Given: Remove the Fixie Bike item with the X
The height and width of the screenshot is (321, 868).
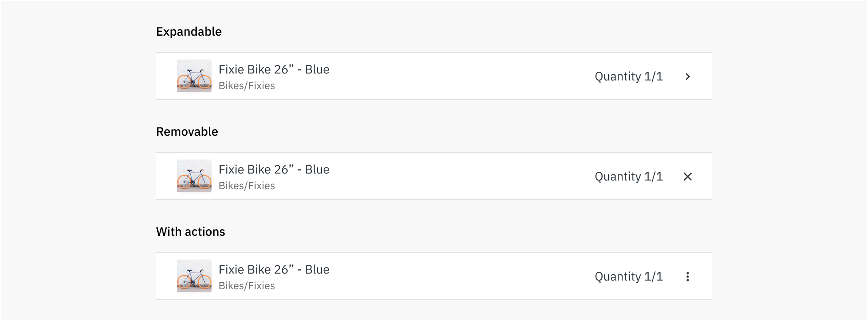Looking at the screenshot, I should tap(688, 177).
